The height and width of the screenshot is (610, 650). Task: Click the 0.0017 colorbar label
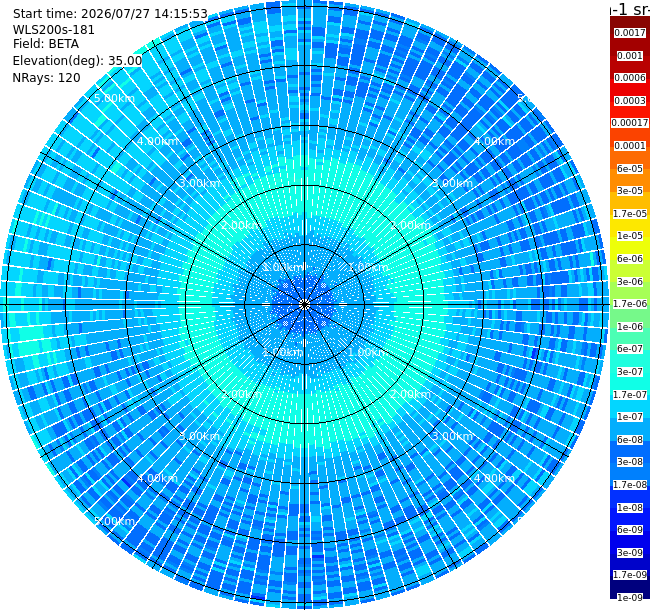click(630, 33)
